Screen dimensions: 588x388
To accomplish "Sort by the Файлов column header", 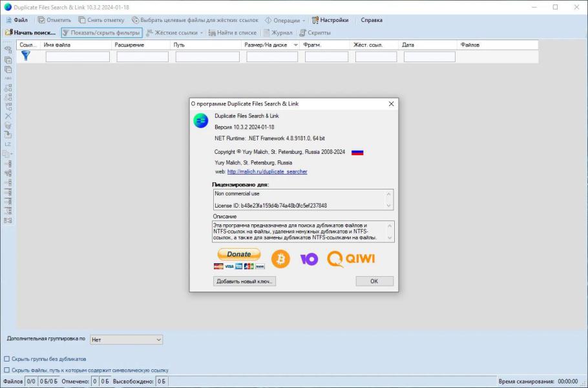I will [498, 45].
